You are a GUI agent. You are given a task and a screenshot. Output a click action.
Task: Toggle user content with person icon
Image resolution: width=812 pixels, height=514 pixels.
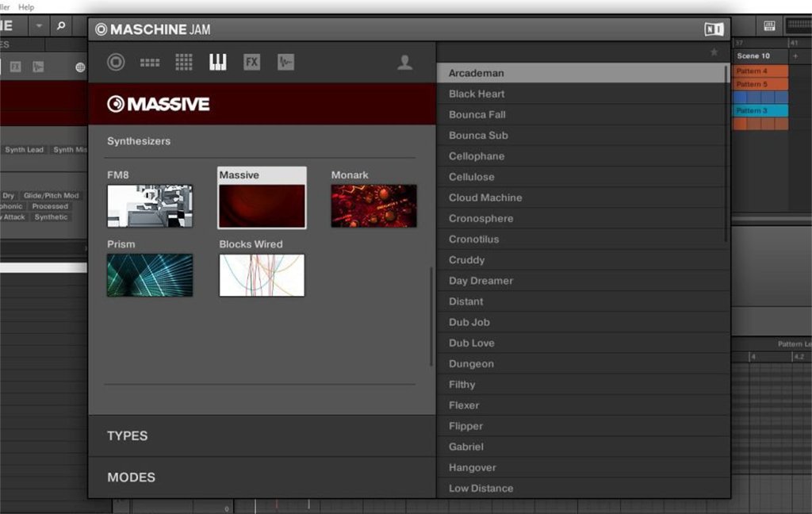click(404, 63)
